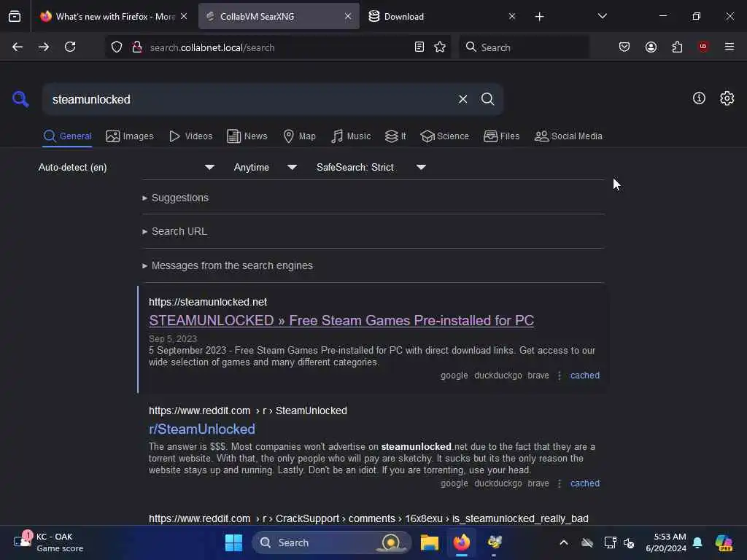This screenshot has width=747, height=560.
Task: Toggle reader view icon in address bar
Action: pos(419,47)
